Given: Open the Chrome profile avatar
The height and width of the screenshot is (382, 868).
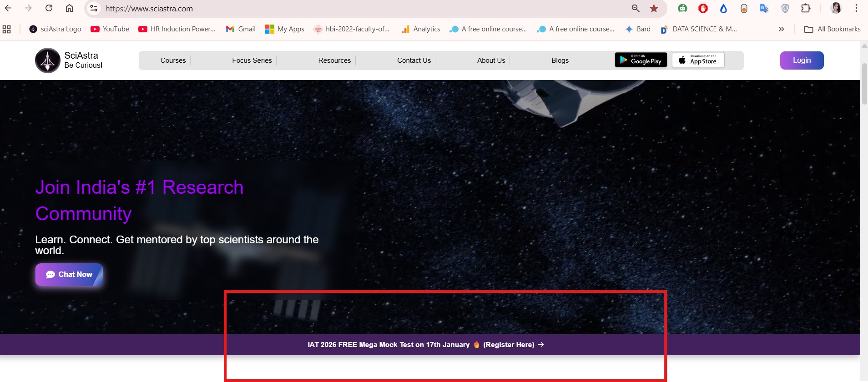Looking at the screenshot, I should point(836,8).
